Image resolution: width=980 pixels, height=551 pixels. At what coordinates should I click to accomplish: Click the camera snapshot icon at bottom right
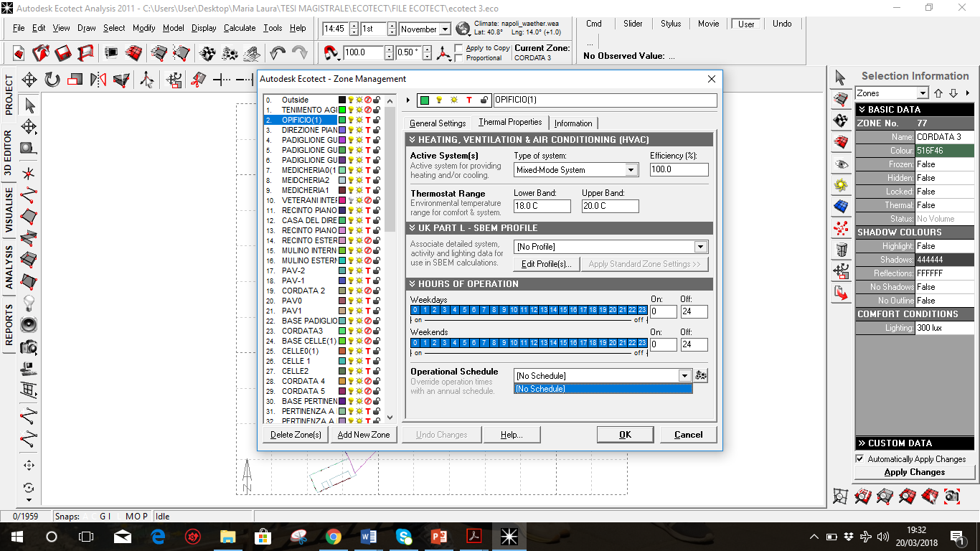[952, 496]
